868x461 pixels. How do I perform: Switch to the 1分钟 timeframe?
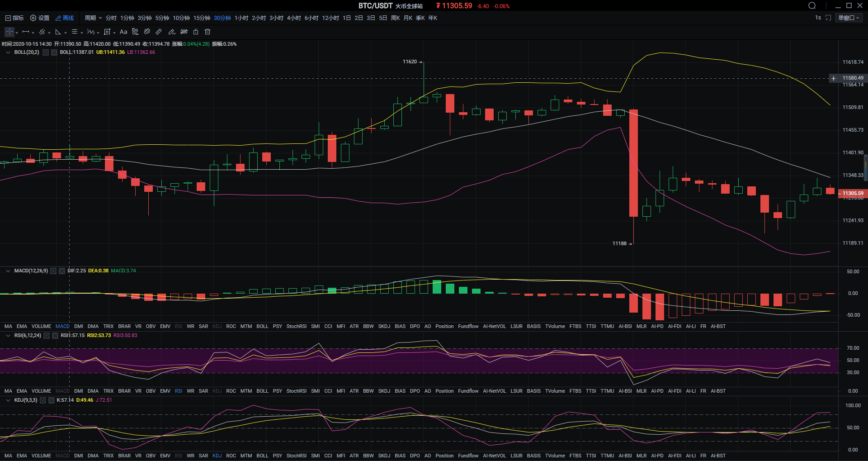(x=127, y=18)
